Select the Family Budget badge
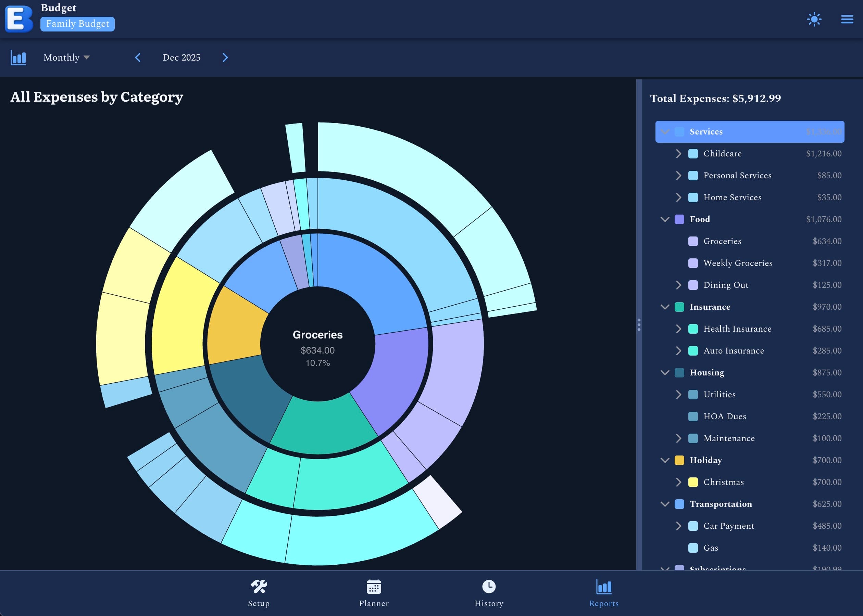This screenshot has height=616, width=863. click(77, 24)
